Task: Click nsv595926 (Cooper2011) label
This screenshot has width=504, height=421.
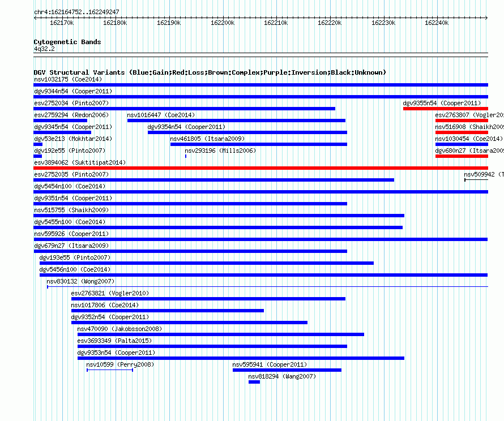Action: 71,234
